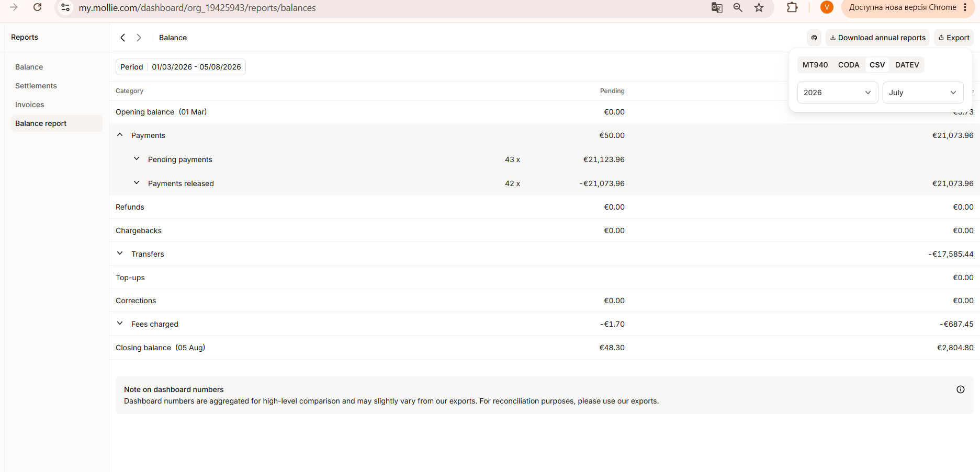
Task: Select the DATEV export format tab
Action: 907,65
